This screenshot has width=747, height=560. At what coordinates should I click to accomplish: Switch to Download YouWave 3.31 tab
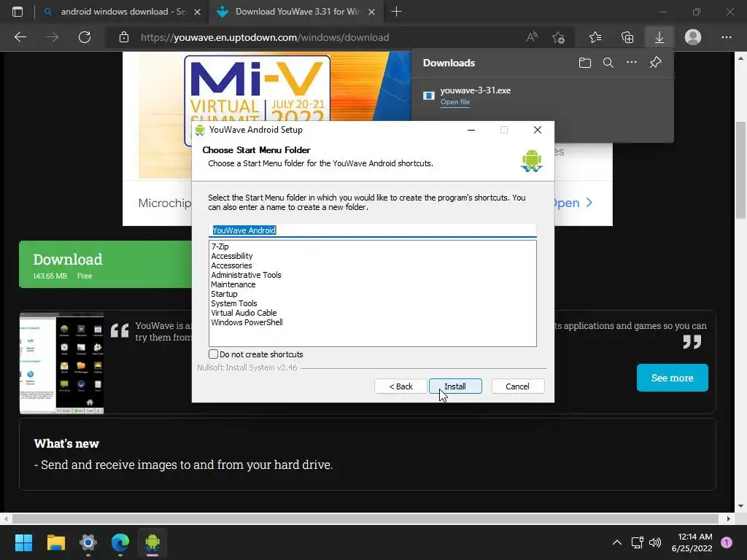pyautogui.click(x=296, y=12)
